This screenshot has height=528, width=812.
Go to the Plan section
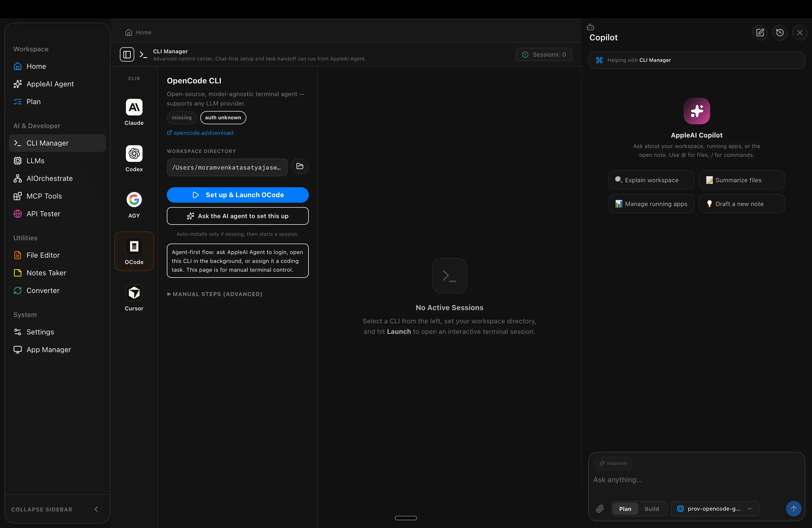(57, 102)
